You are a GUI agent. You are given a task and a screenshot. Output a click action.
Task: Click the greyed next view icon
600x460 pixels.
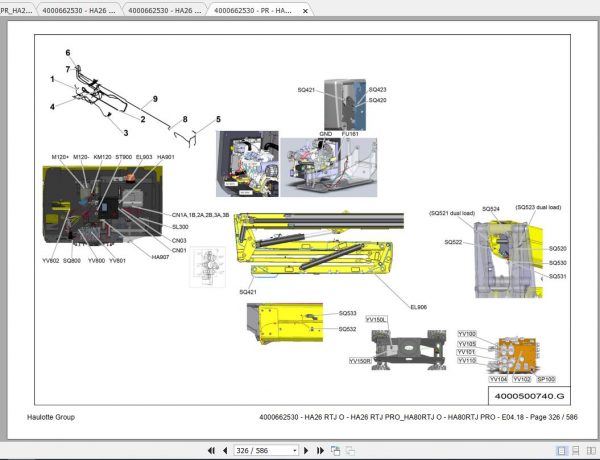coord(350,450)
